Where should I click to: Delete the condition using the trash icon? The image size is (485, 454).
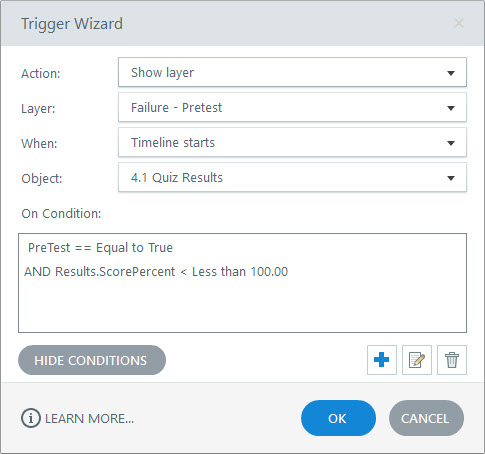[452, 360]
